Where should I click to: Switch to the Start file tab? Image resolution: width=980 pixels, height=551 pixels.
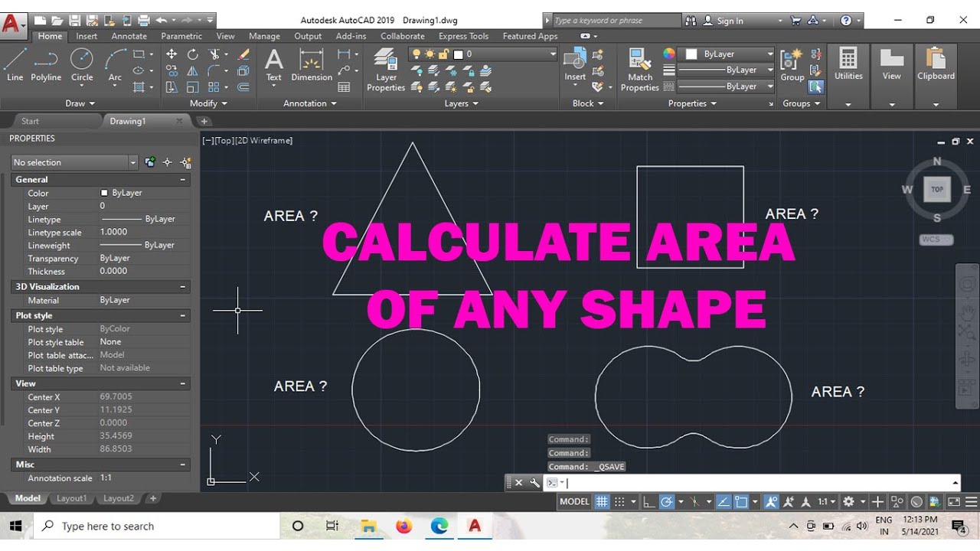tap(30, 121)
